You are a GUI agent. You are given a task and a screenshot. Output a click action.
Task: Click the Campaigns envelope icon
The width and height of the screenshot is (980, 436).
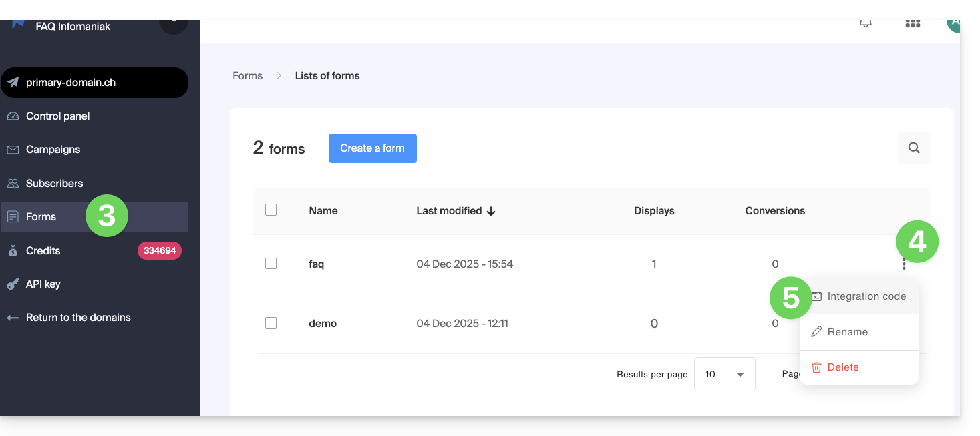13,150
